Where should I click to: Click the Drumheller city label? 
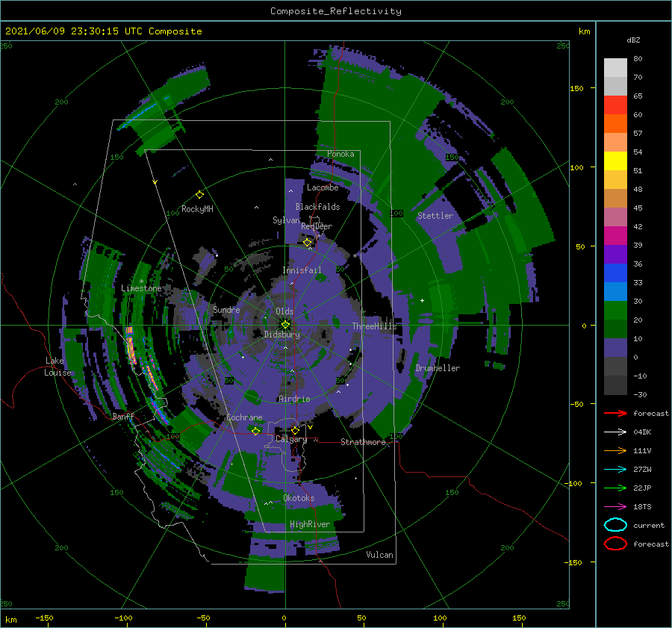click(438, 368)
